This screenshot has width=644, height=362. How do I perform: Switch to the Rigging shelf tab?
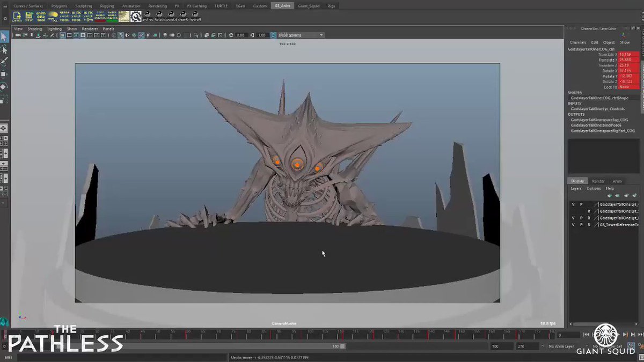[x=107, y=6]
